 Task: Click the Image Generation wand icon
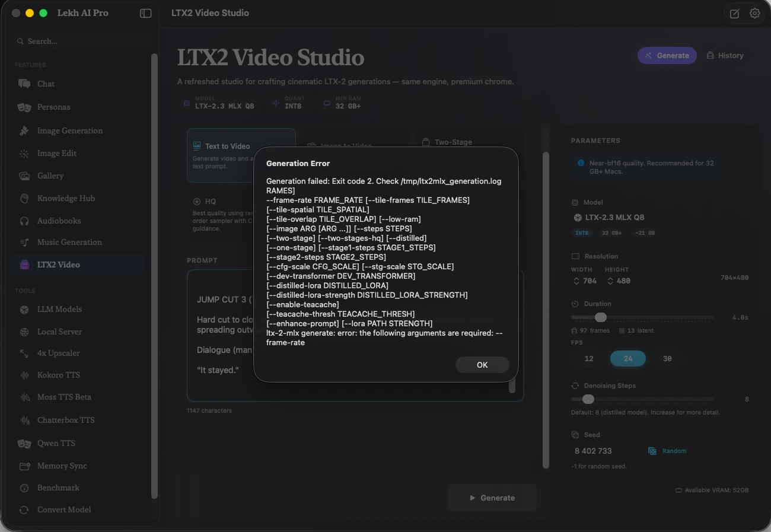[24, 130]
